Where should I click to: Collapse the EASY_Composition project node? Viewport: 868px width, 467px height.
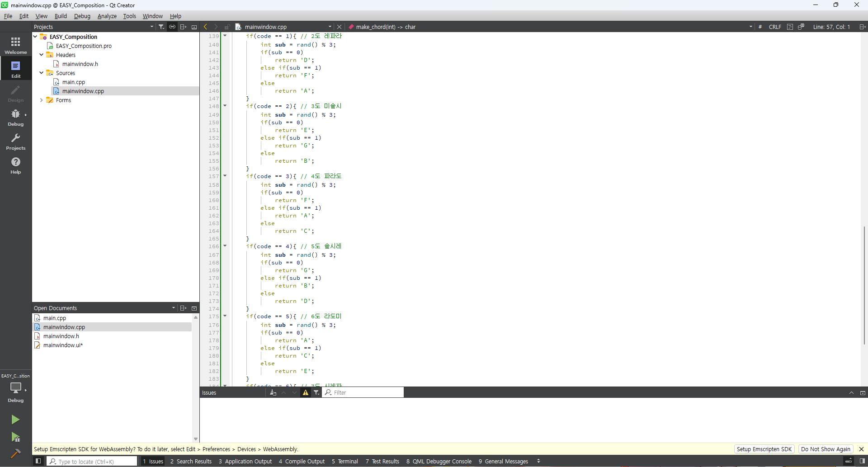(x=35, y=37)
